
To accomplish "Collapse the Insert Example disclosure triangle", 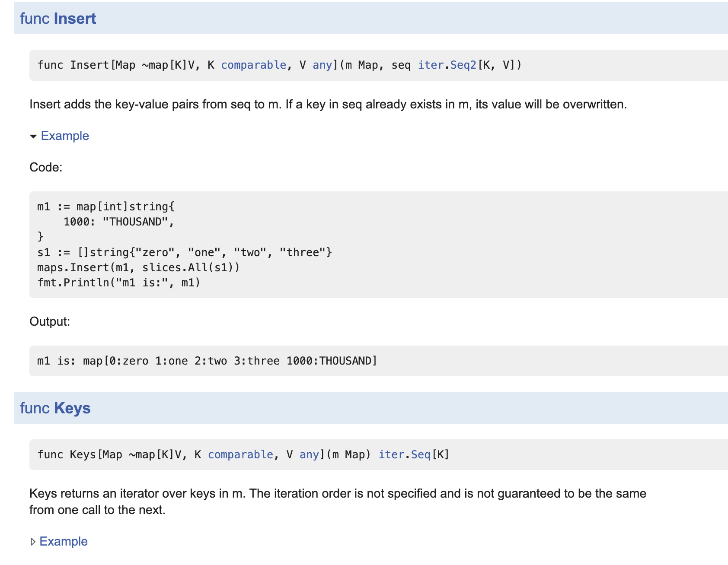I will point(33,136).
